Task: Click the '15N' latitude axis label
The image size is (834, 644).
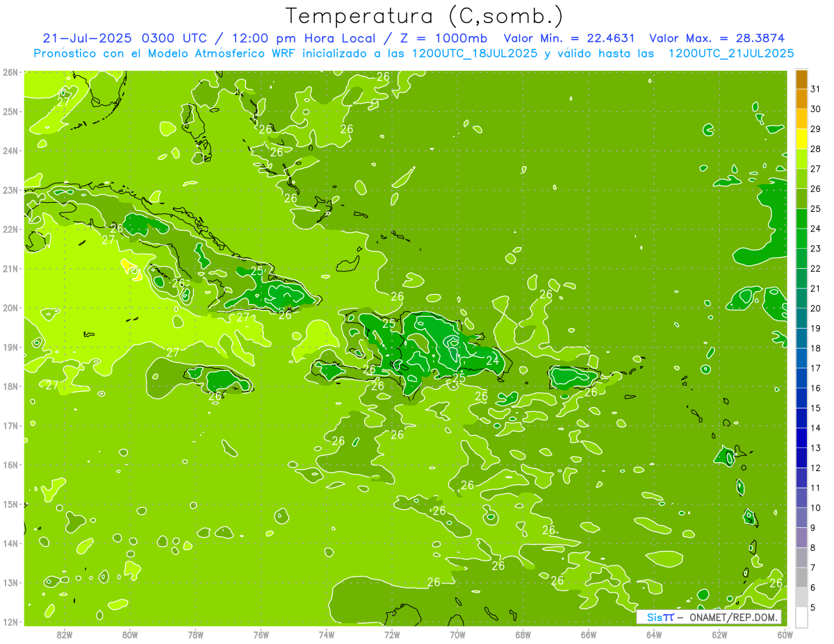Action: coord(10,504)
